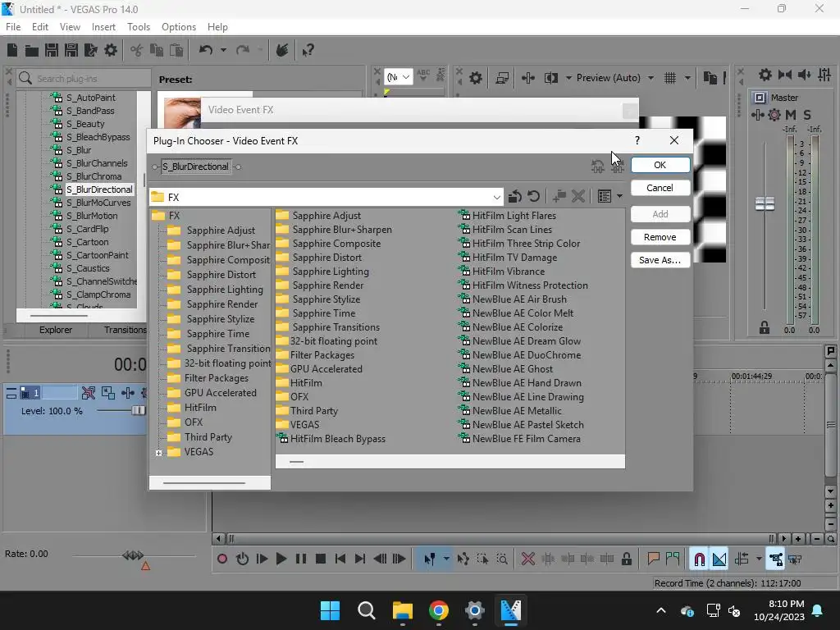Switch to the Explorer tab
The width and height of the screenshot is (840, 630).
coord(55,330)
